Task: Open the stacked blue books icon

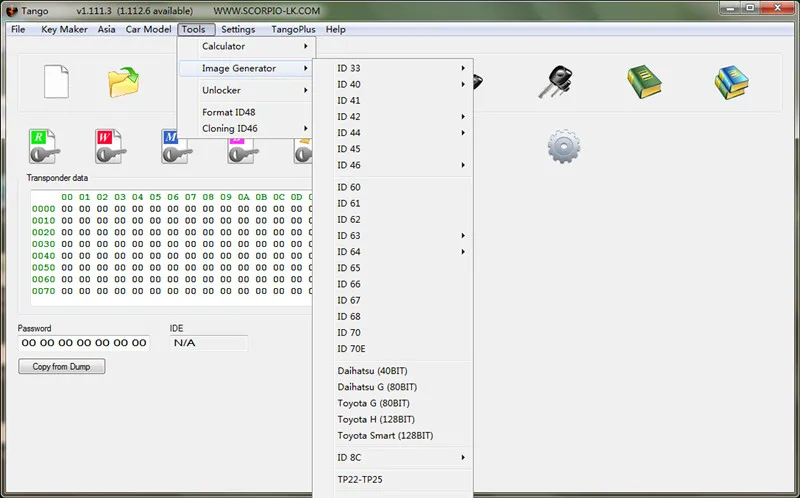Action: (x=731, y=82)
